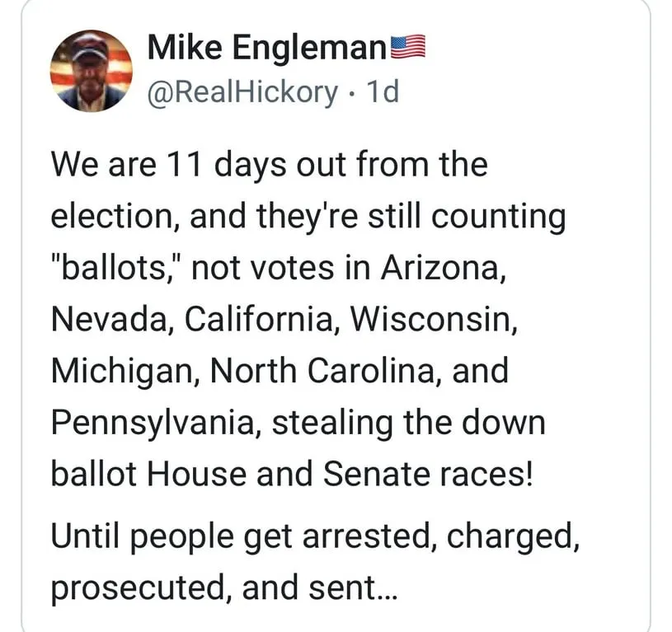
Task: Open Mike Engleman's profile picture
Action: (92, 71)
